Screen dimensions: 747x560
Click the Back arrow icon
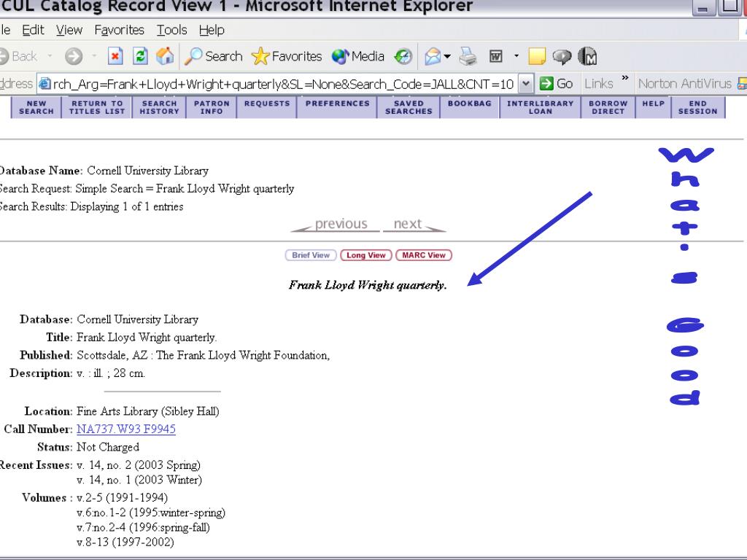tap(4, 56)
